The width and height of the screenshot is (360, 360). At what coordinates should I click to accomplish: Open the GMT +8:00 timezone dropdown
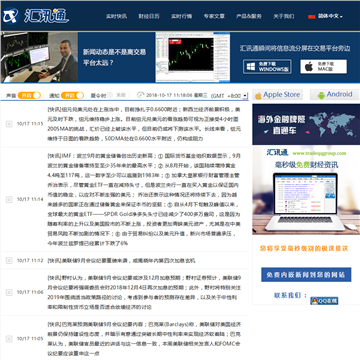tap(230, 96)
